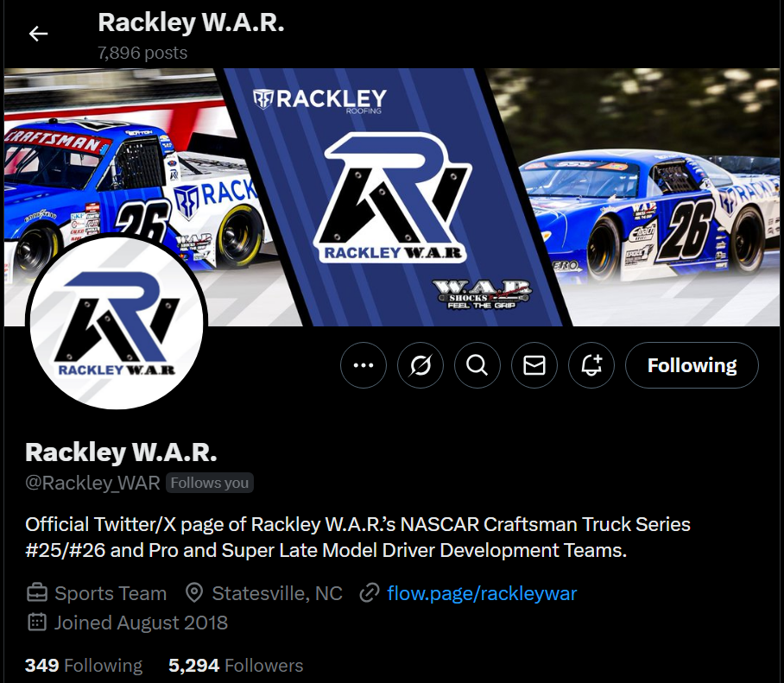Viewport: 784px width, 683px height.
Task: Send a direct message via envelope icon
Action: (534, 365)
